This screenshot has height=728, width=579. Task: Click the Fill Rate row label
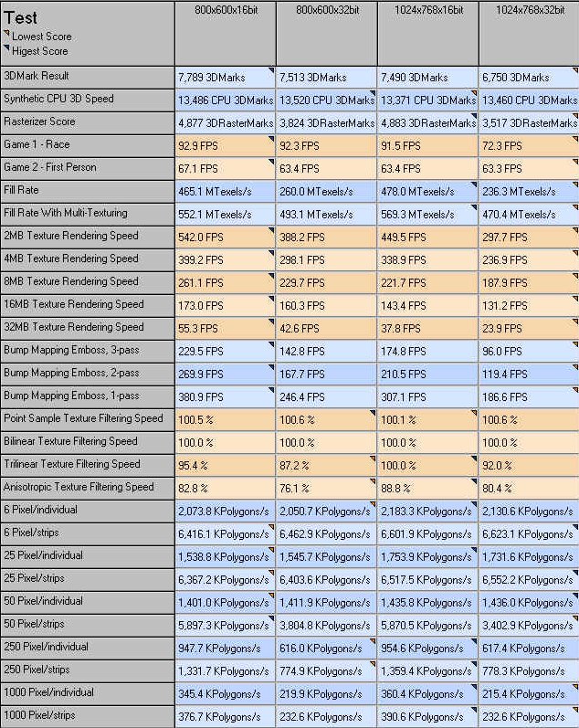[x=88, y=191]
